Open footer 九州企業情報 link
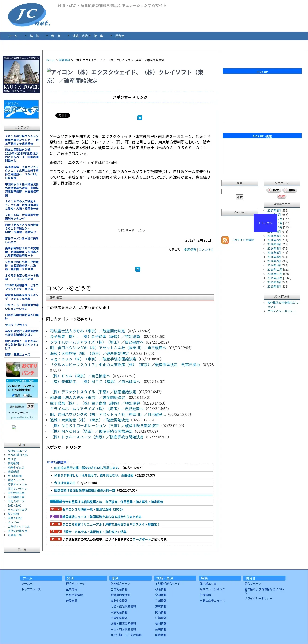This screenshot has height=644, width=308. pos(74,595)
